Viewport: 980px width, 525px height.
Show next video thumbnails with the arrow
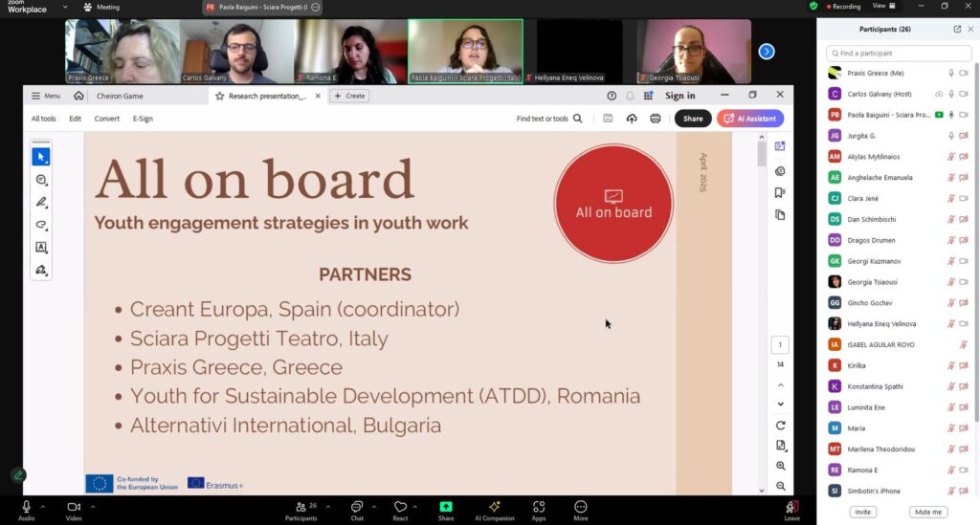[x=767, y=52]
